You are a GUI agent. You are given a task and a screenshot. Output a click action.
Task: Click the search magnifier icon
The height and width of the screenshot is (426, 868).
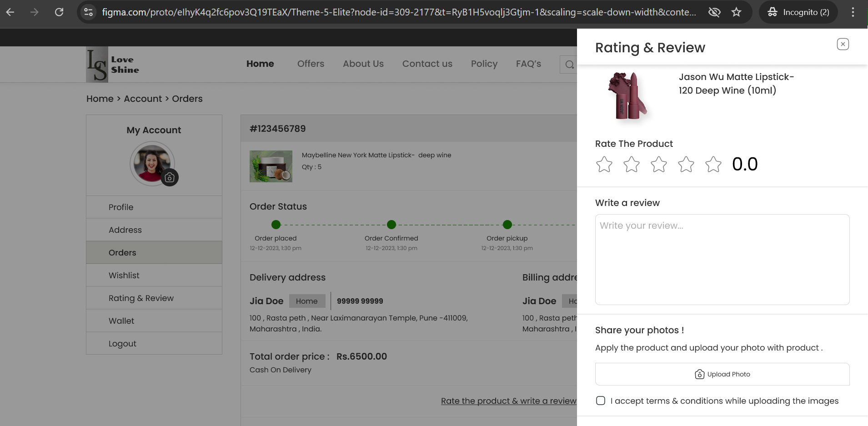(x=569, y=65)
